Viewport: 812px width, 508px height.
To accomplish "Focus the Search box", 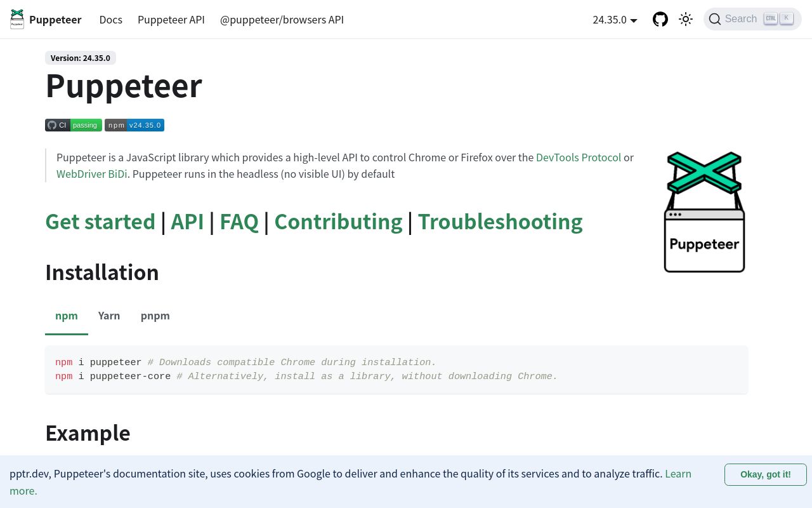I will click(x=752, y=19).
